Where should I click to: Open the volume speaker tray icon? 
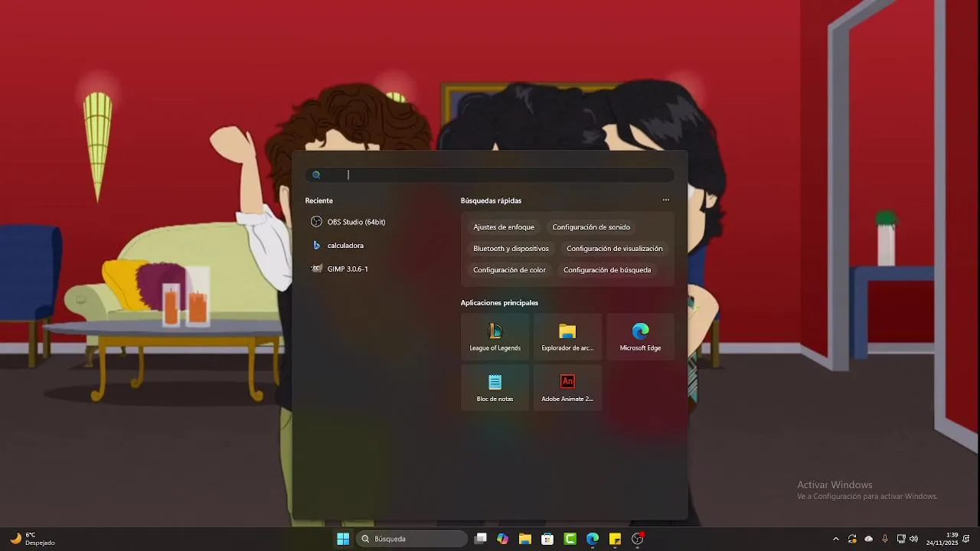(913, 539)
